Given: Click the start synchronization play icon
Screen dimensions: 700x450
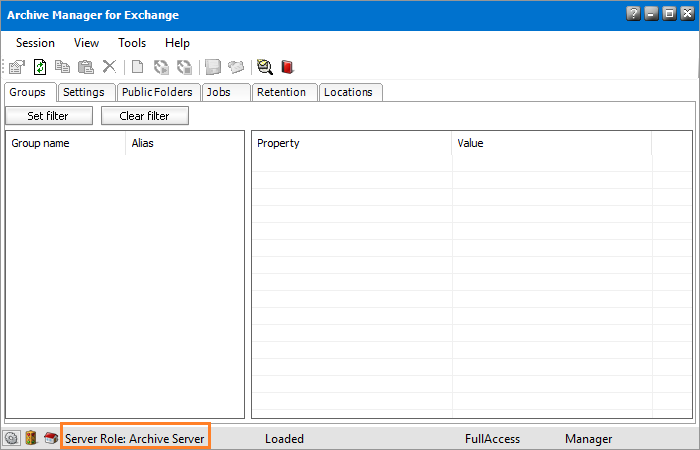Looking at the screenshot, I should 161,67.
